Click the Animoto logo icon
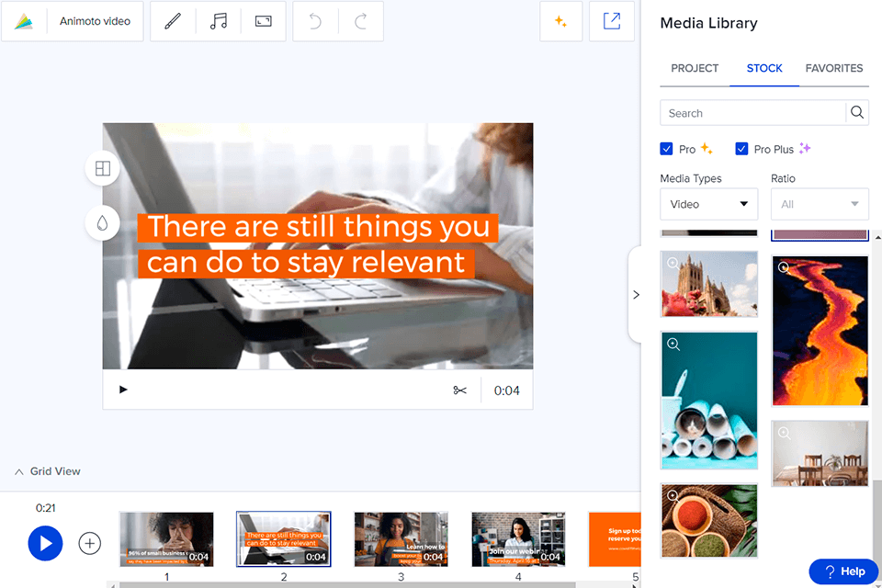 coord(24,21)
